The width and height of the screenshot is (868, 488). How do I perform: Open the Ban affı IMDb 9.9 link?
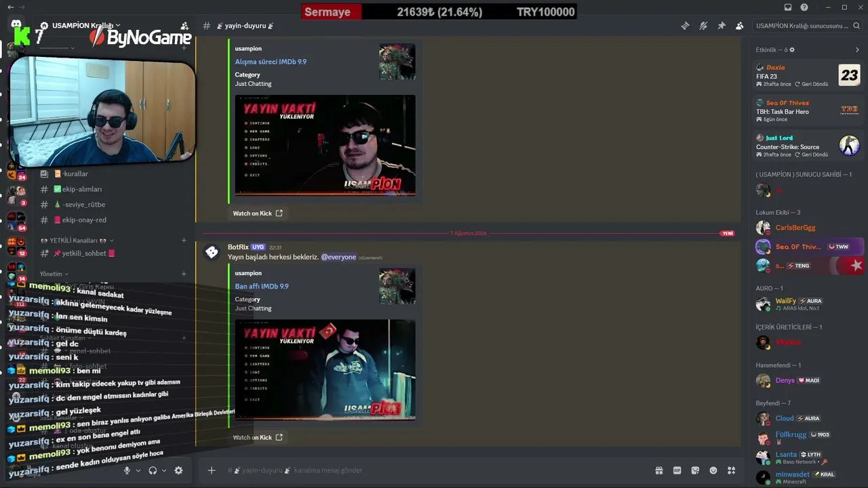(262, 286)
